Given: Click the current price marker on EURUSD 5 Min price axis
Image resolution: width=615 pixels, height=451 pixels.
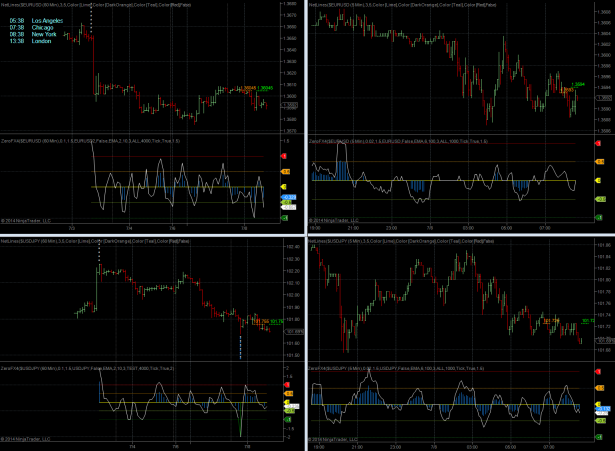Looking at the screenshot, I should (604, 98).
